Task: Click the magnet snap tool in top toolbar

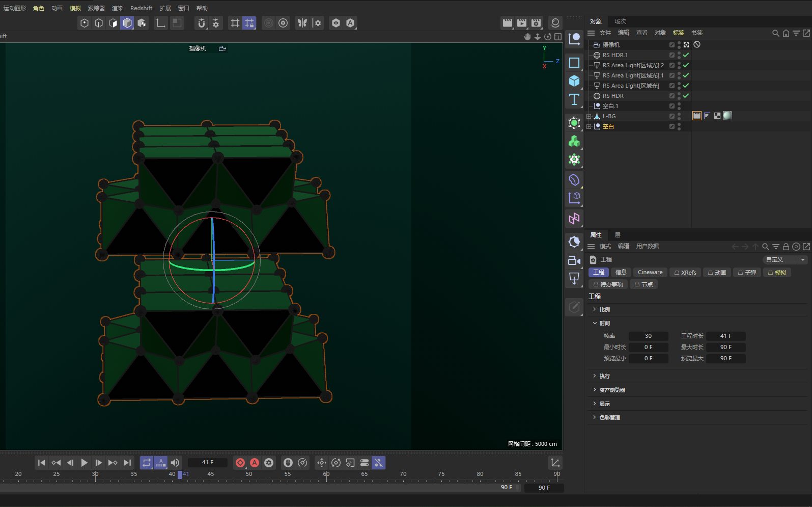Action: coord(202,23)
